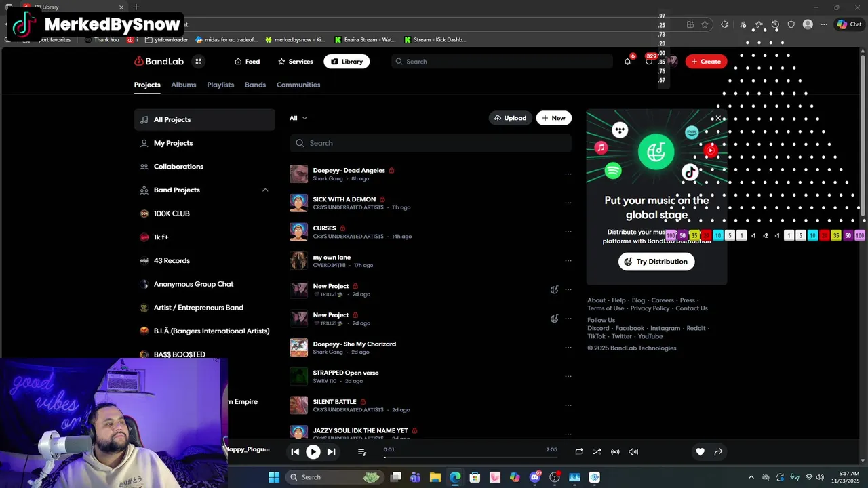
Task: Open the Library nav item
Action: tap(347, 61)
